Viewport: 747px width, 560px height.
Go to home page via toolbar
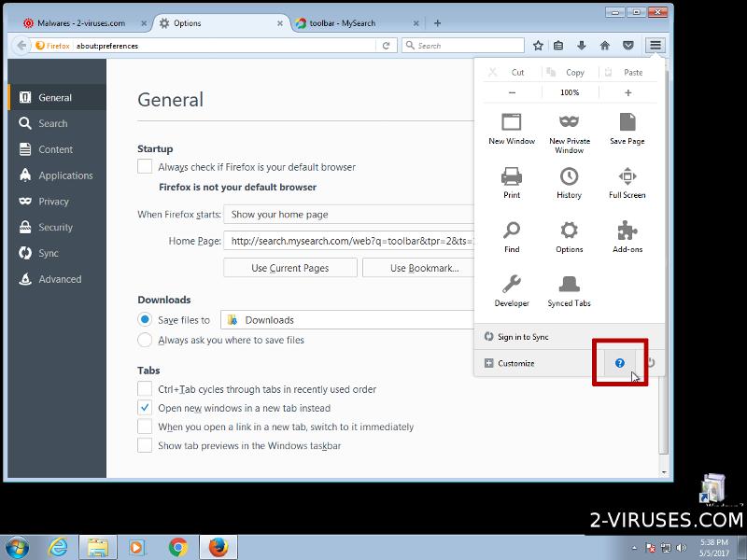tap(605, 46)
